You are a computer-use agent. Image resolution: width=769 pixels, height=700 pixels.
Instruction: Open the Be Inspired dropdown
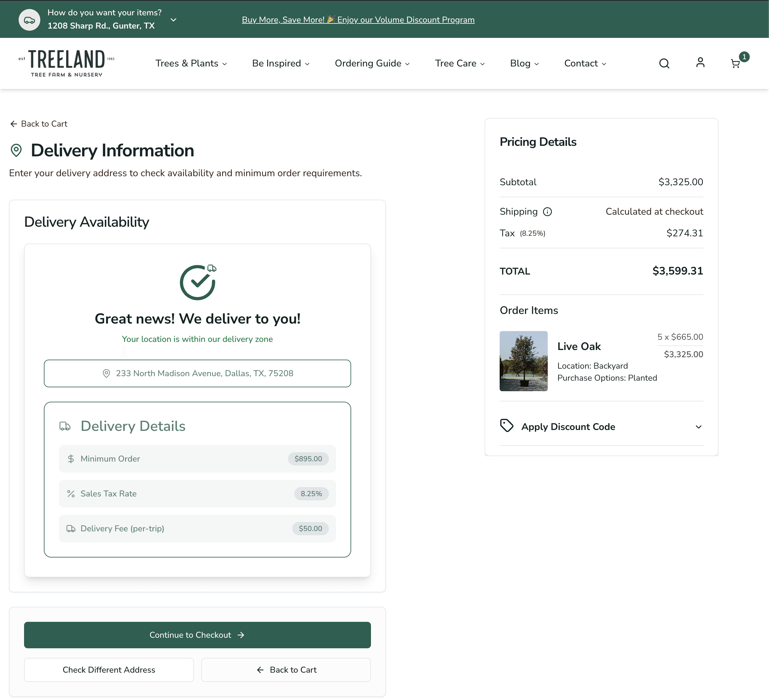[280, 63]
